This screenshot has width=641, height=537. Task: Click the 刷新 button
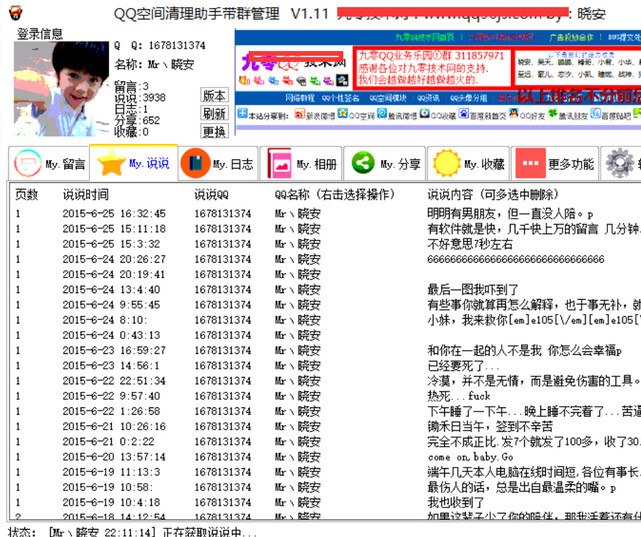pyautogui.click(x=214, y=114)
